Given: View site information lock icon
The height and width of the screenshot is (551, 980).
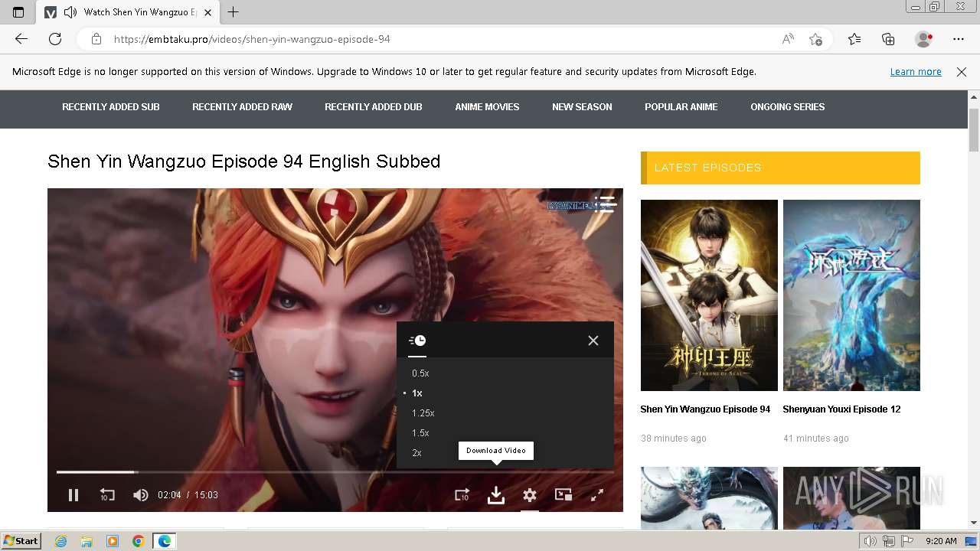Looking at the screenshot, I should point(96,39).
